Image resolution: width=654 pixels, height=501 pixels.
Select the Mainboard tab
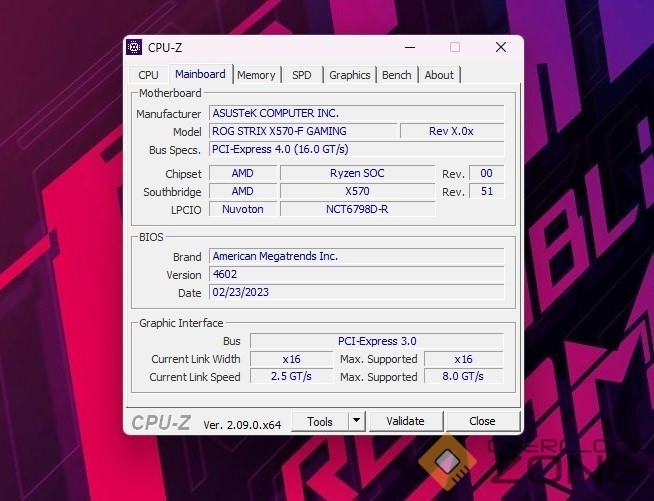click(x=200, y=74)
